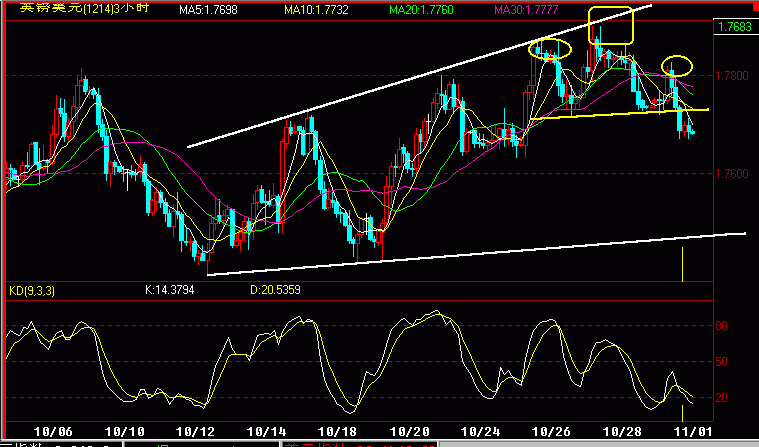This screenshot has width=759, height=447.
Task: Click the KD level 50 label
Action: 721,362
